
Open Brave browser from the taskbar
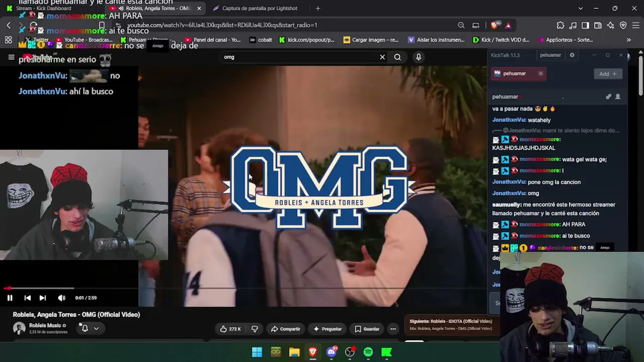[313, 352]
